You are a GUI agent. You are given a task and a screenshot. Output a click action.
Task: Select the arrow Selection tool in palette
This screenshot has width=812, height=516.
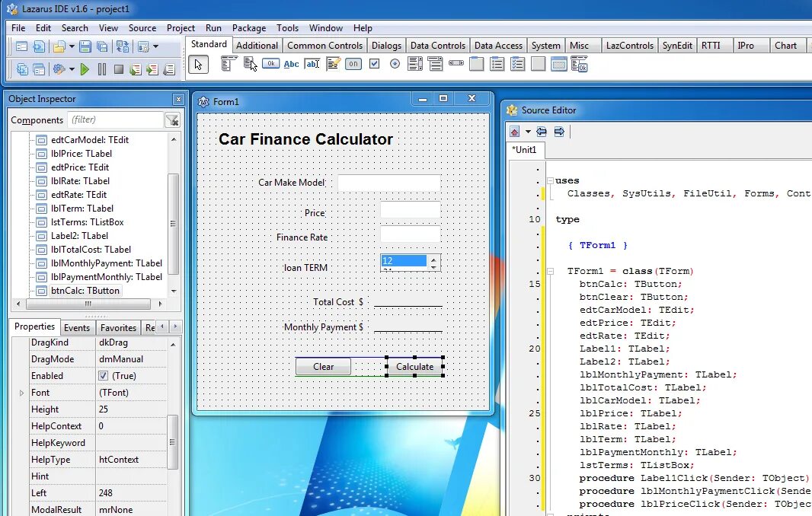pyautogui.click(x=198, y=65)
